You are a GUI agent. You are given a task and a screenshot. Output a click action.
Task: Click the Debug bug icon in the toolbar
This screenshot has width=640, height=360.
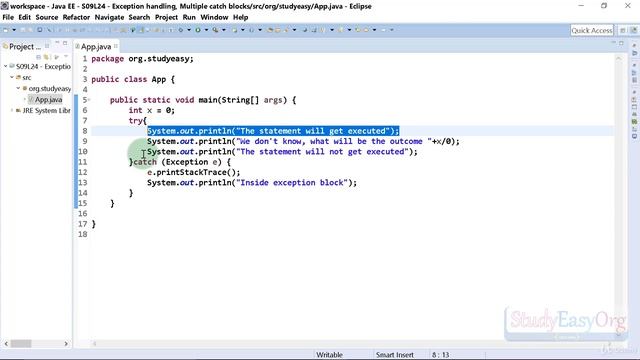click(x=180, y=30)
